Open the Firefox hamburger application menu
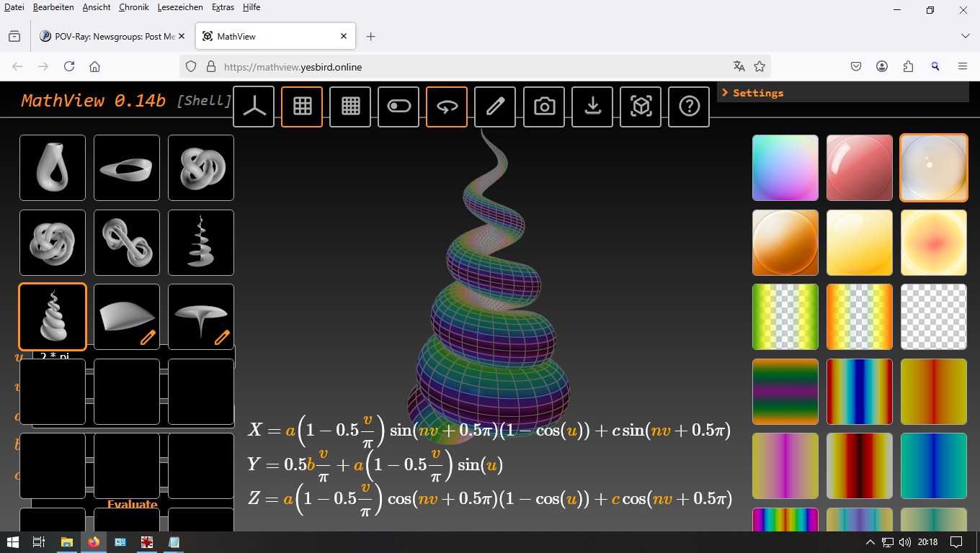The image size is (980, 553). (963, 66)
